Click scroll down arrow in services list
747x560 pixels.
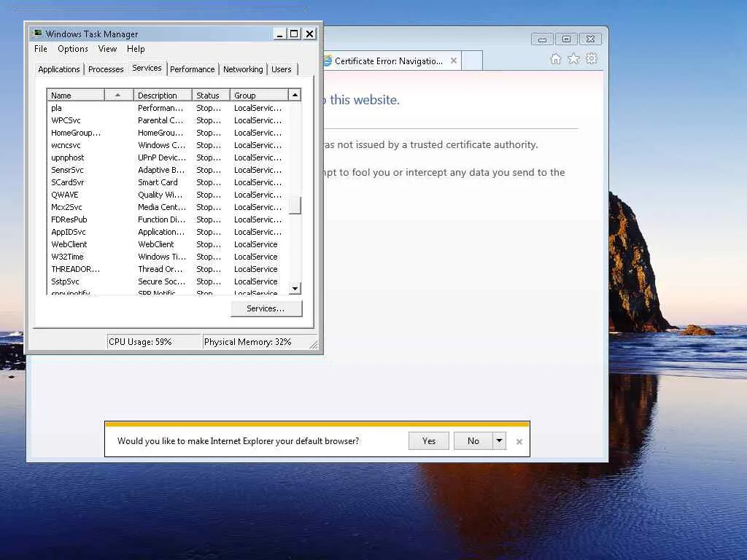pyautogui.click(x=295, y=288)
